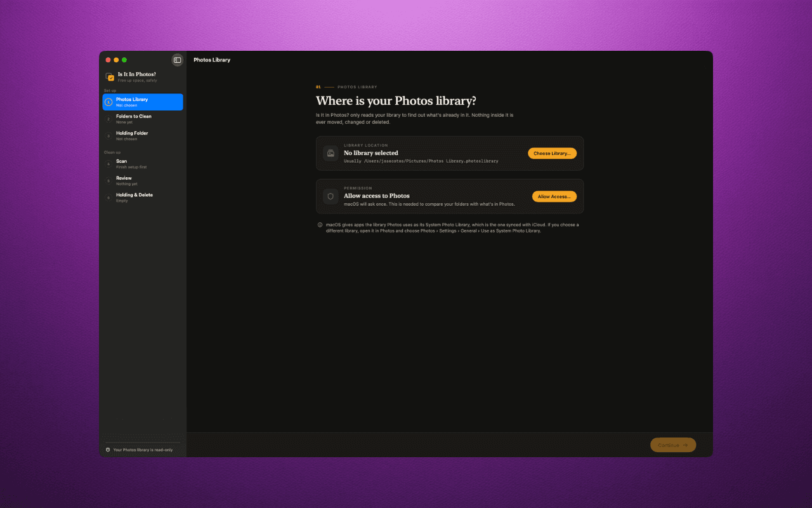Click "Your Photos library is read-only" text
The height and width of the screenshot is (508, 812).
143,450
